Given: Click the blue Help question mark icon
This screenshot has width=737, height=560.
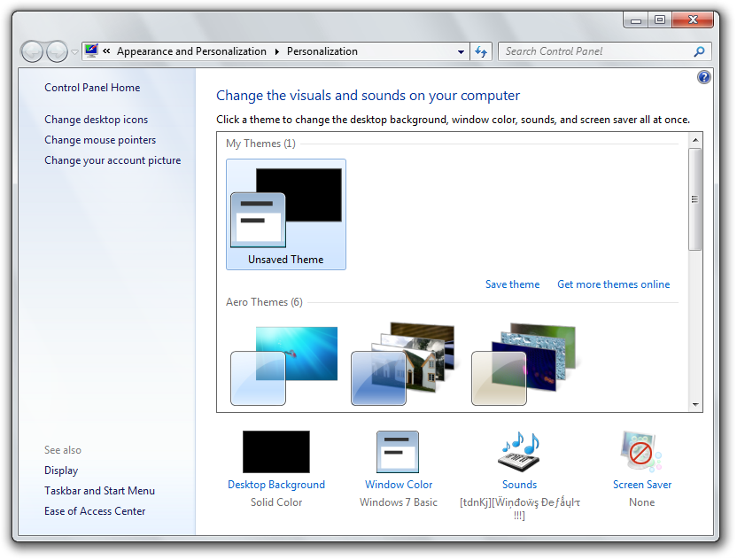Looking at the screenshot, I should point(704,77).
